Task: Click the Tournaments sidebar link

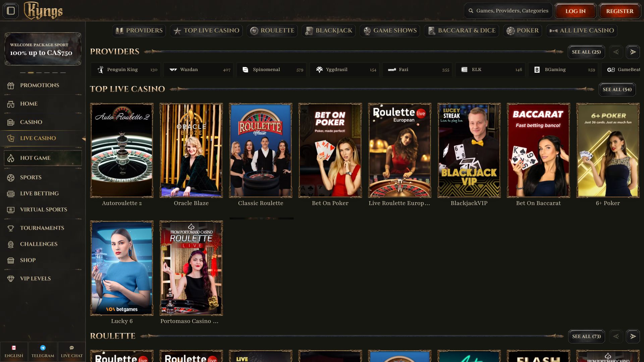Action: [43, 228]
